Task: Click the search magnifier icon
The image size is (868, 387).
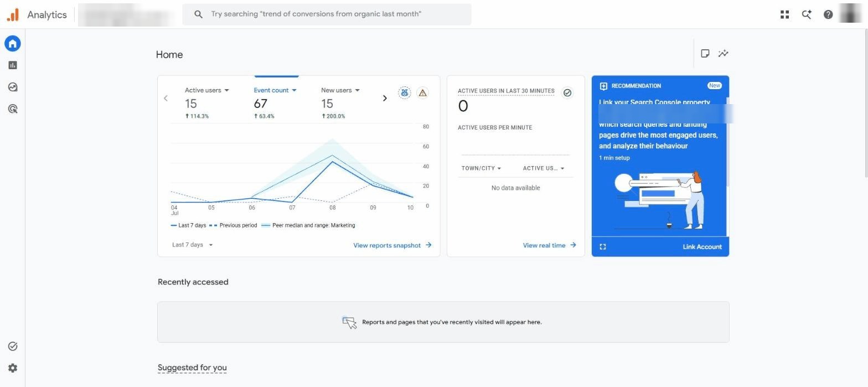Action: [x=199, y=14]
